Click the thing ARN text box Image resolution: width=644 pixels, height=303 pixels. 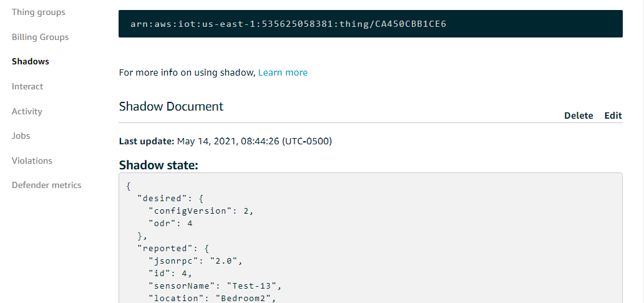click(370, 24)
